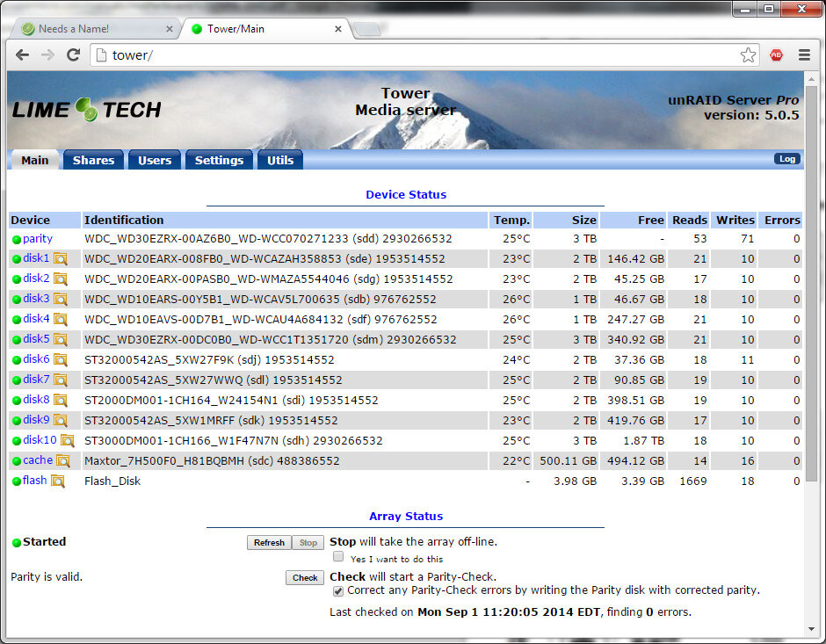
Task: Browse disk9 contents via folder icon
Action: pyautogui.click(x=61, y=420)
